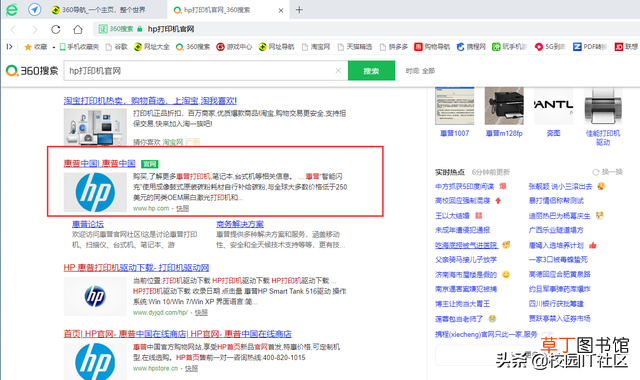The width and height of the screenshot is (640, 380).
Task: Open 快照 snapshot for www.hp.com result
Action: [182, 209]
